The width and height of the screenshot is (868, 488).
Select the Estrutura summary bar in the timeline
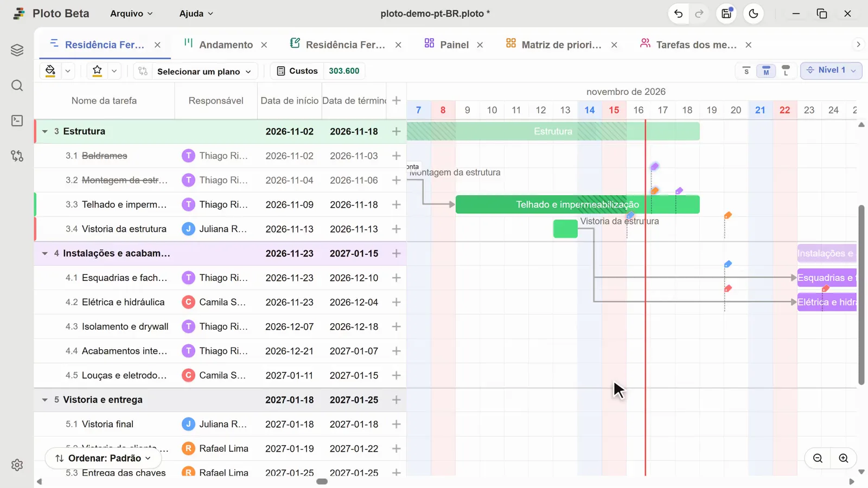click(x=553, y=131)
